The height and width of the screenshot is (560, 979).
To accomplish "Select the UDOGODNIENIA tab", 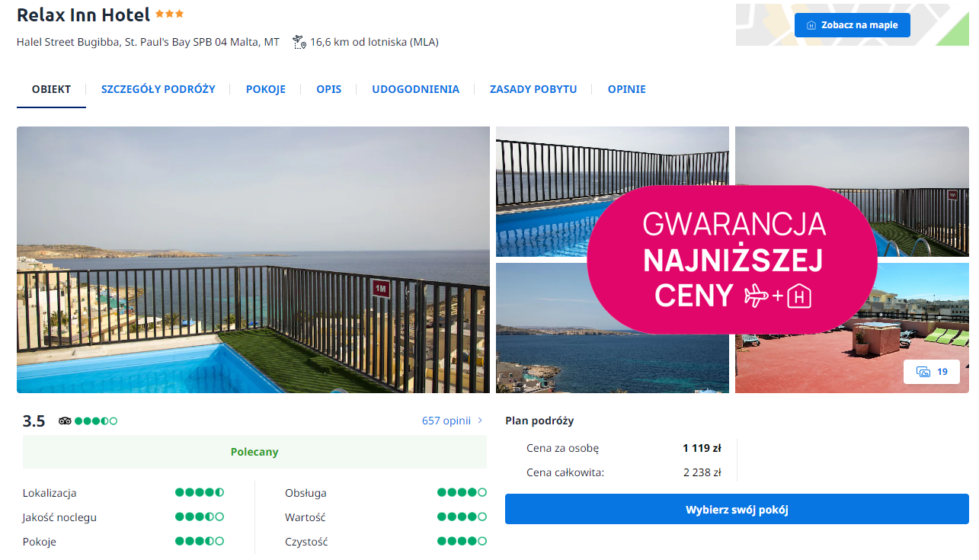I will [x=415, y=89].
